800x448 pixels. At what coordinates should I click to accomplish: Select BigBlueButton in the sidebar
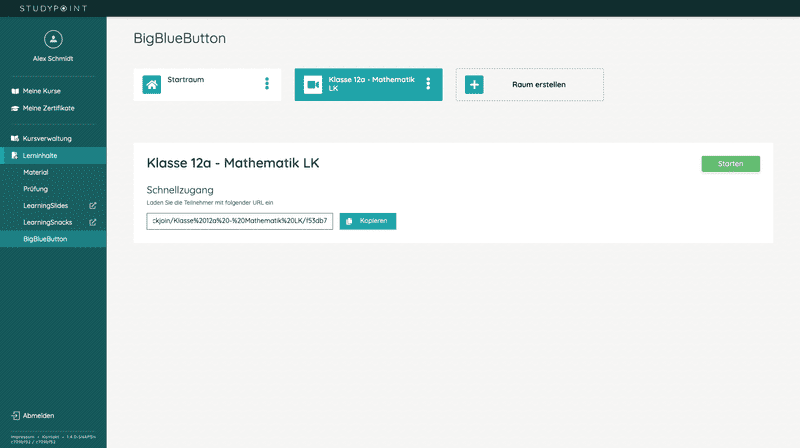coord(45,239)
